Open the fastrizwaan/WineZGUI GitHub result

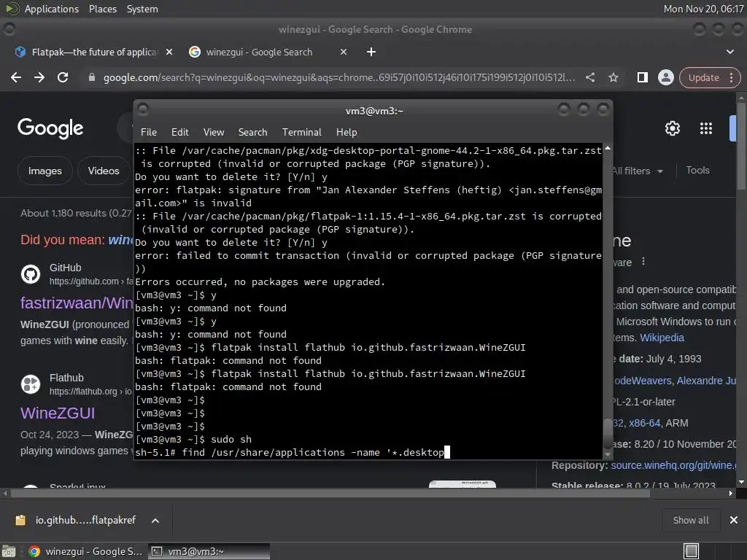pos(76,303)
